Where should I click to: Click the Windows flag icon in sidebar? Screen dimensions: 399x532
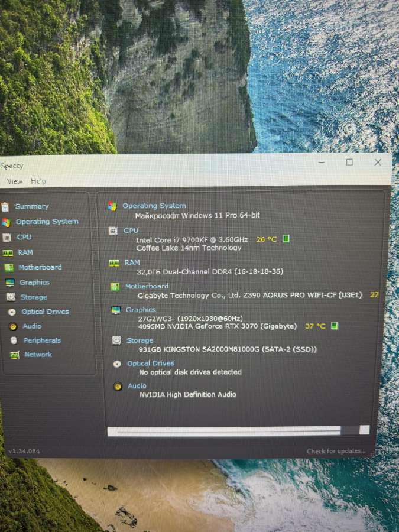tap(6, 223)
